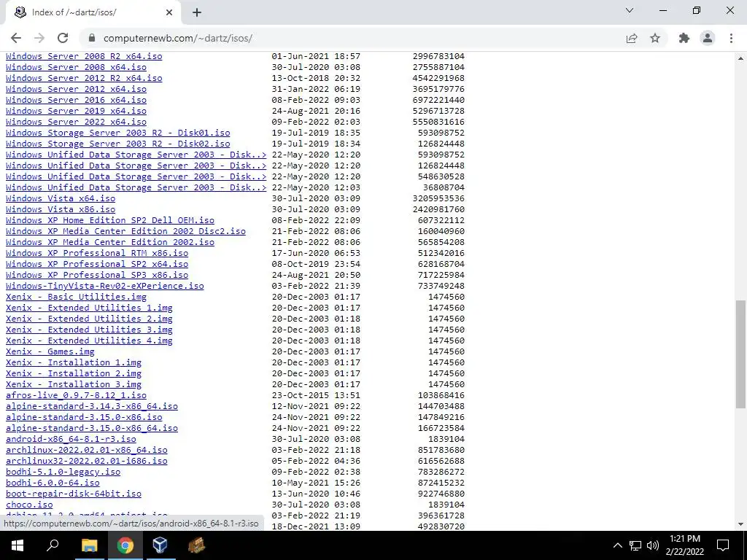
Task: Share this page using share icon
Action: click(x=632, y=38)
